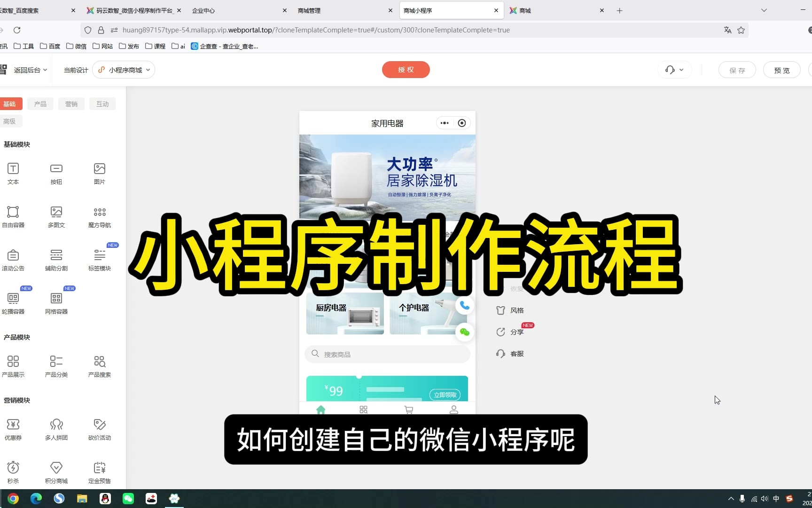Viewport: 812px width, 508px height.
Task: Open the 客服 customer service option
Action: point(510,354)
